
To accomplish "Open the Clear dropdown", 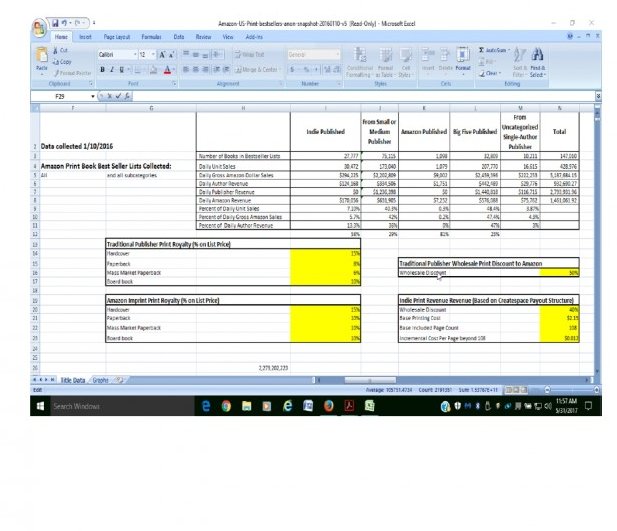I will click(x=500, y=73).
